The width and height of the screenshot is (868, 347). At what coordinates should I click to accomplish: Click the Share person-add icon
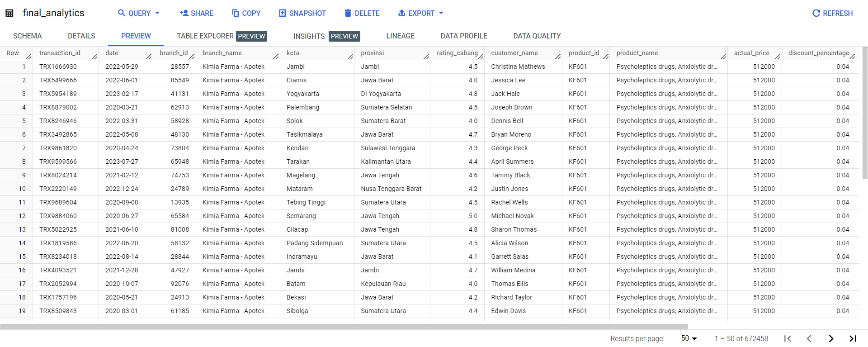pyautogui.click(x=184, y=13)
